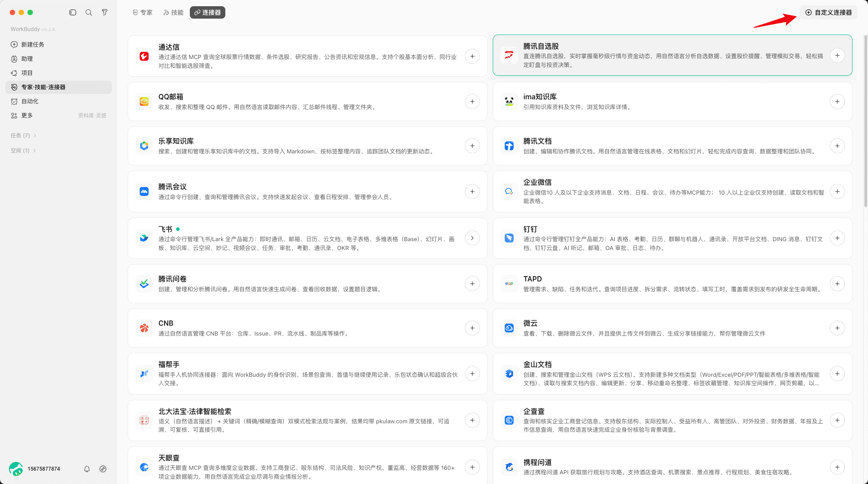Click the 腾讯自选股 chart logo

pos(509,55)
